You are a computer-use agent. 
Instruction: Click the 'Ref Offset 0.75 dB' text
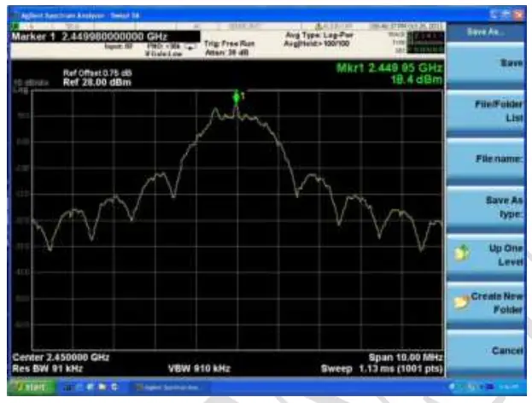click(97, 73)
